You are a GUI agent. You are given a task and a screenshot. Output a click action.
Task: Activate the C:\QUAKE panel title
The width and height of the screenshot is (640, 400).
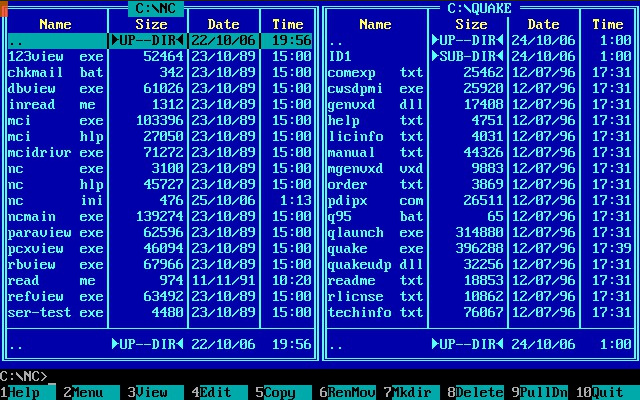click(479, 8)
